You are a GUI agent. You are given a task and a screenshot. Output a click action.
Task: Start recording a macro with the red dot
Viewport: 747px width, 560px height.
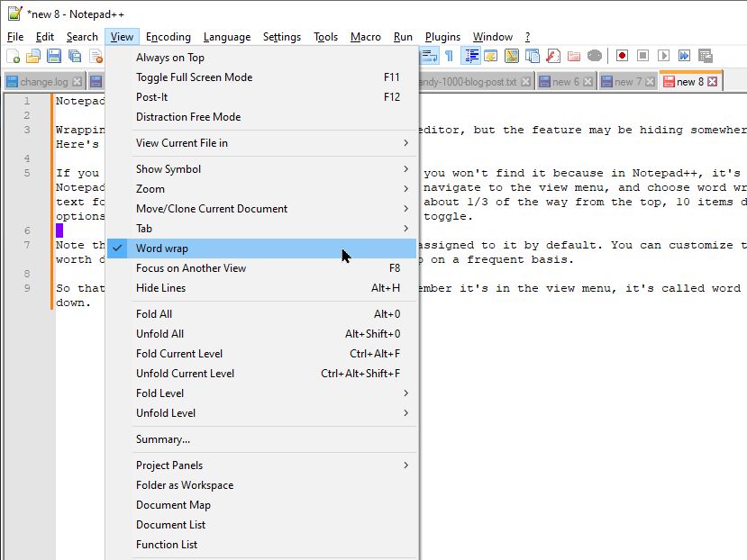622,56
